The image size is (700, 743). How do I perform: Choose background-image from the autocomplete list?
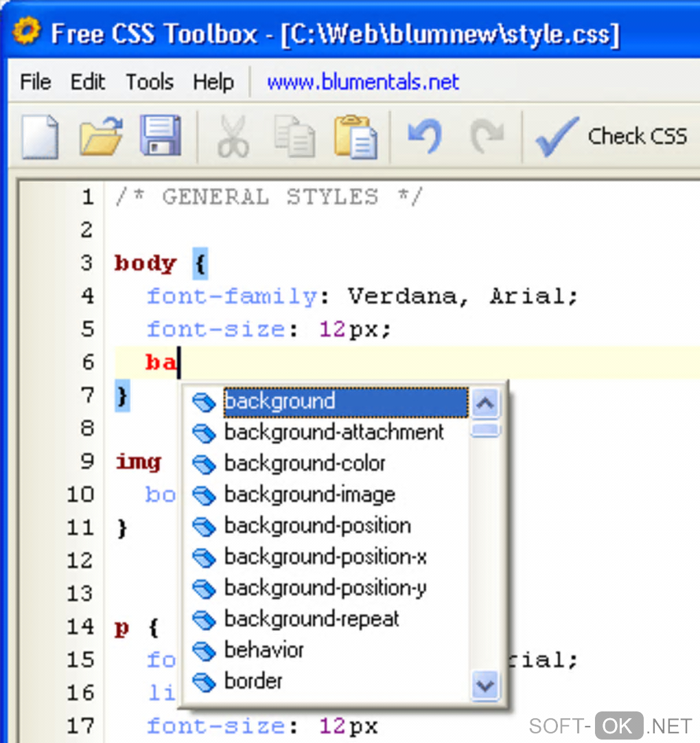tap(310, 495)
